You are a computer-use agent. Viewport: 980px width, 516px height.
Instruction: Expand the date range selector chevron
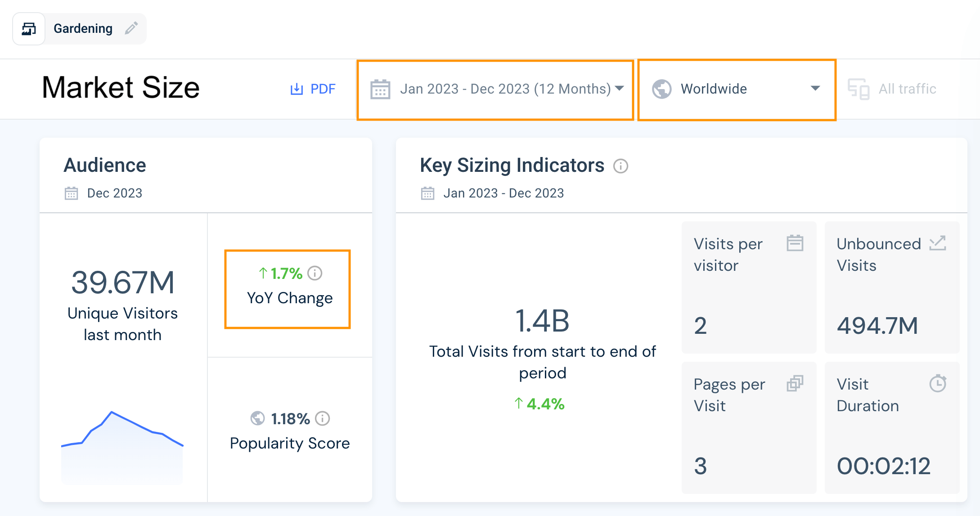620,89
